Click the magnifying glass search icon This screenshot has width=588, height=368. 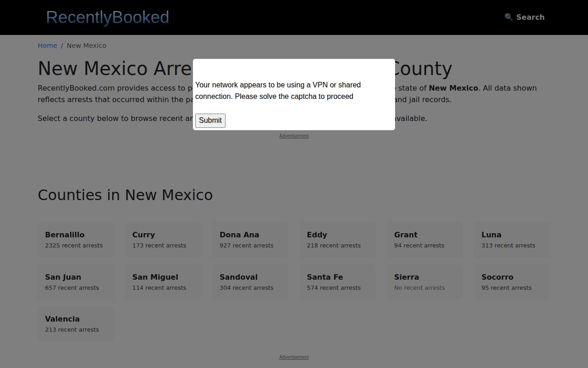[509, 17]
